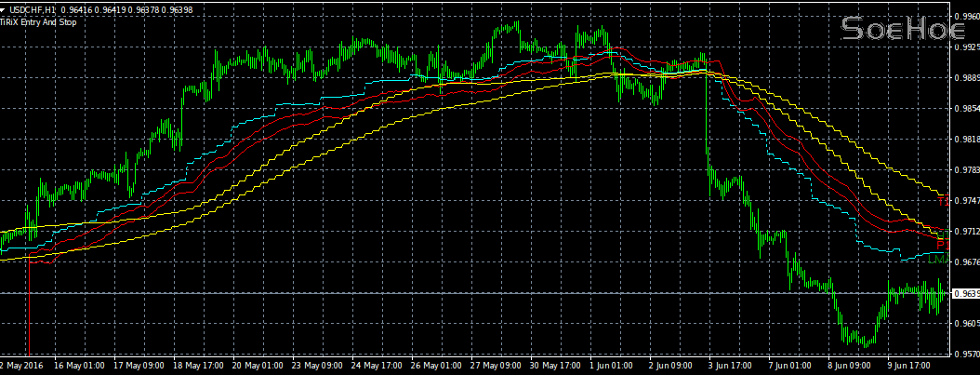Click the 0.9854 price scale value
The width and height of the screenshot is (980, 375).
tap(966, 109)
